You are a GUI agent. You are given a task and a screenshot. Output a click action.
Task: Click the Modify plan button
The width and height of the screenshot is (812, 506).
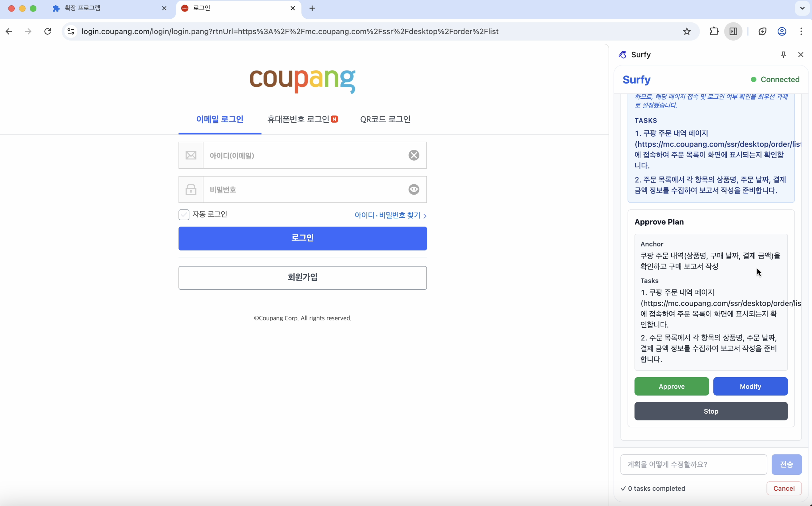pos(750,386)
